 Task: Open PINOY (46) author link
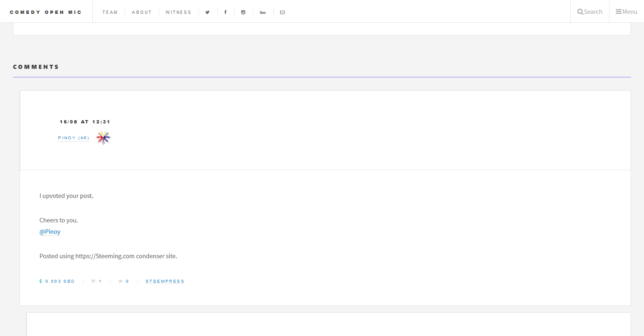74,138
